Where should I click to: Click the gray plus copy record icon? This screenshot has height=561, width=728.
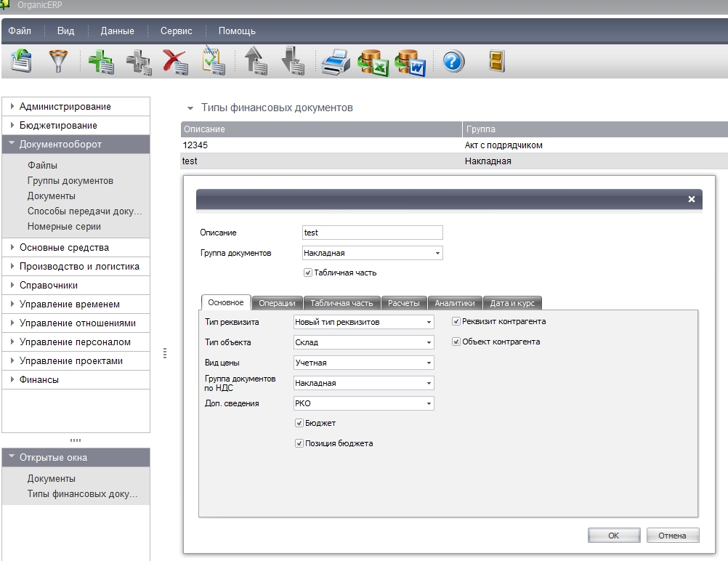click(138, 62)
